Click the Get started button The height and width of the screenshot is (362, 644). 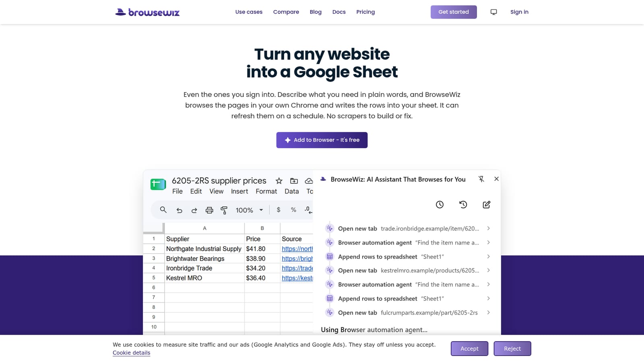pos(454,12)
